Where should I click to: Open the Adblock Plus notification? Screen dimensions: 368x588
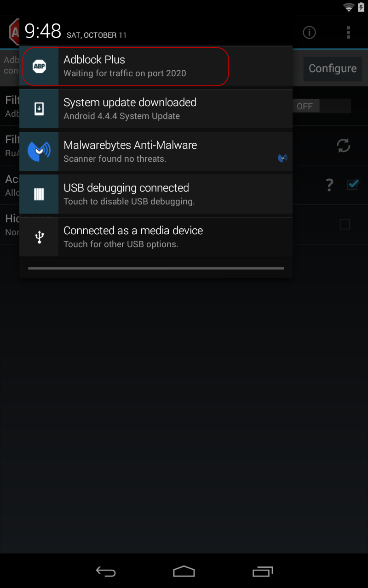156,66
